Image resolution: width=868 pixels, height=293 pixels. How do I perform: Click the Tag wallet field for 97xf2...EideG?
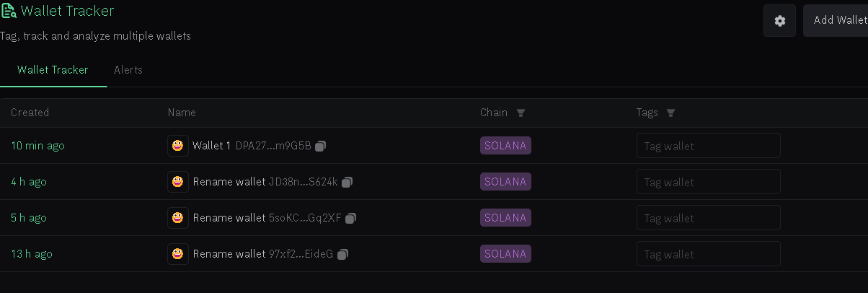click(709, 254)
